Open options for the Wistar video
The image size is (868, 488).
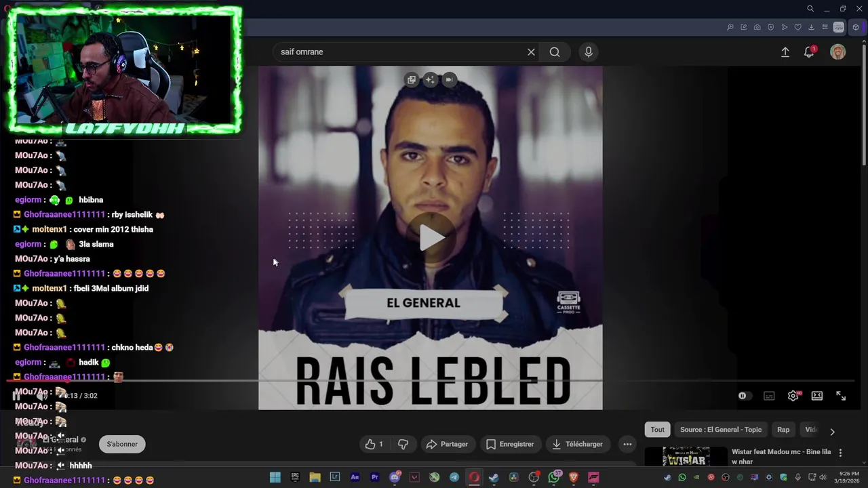(x=840, y=453)
